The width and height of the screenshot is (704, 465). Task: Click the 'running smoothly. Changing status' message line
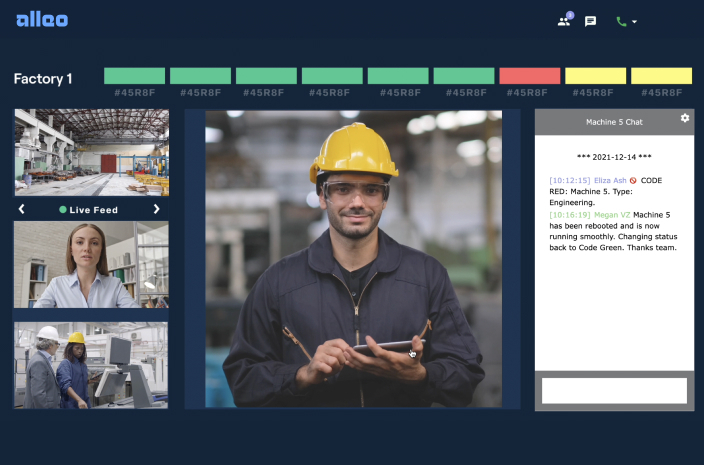pyautogui.click(x=613, y=237)
